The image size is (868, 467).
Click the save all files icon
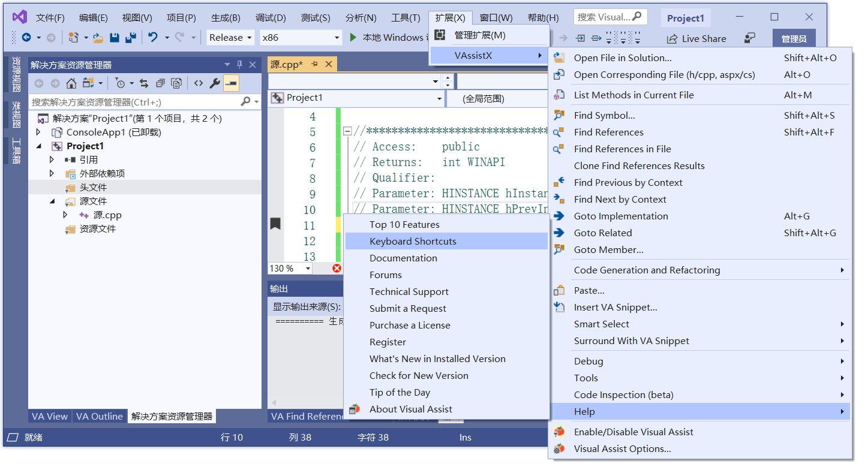click(x=130, y=37)
